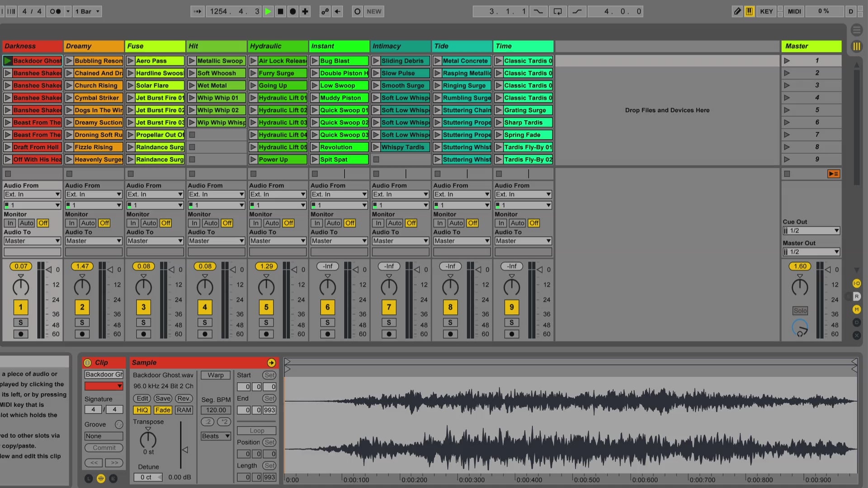The width and height of the screenshot is (868, 488).
Task: Solo track 3 with its S button
Action: [143, 322]
